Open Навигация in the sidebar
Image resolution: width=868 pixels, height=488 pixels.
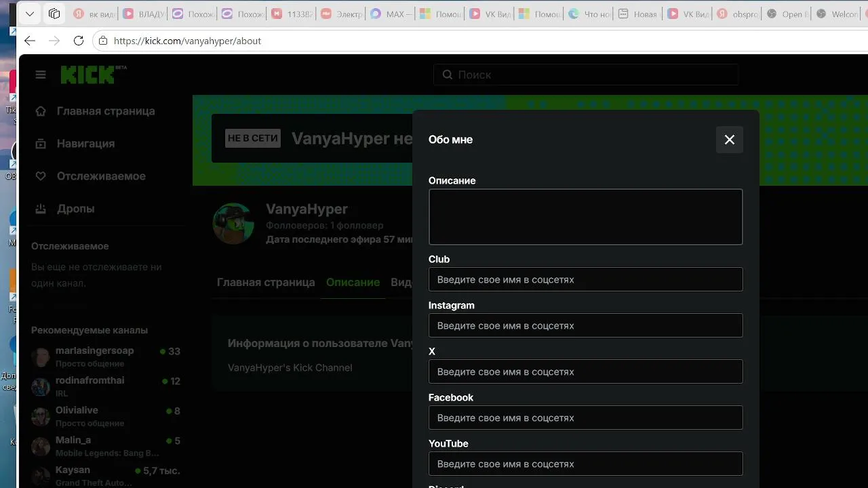(86, 144)
